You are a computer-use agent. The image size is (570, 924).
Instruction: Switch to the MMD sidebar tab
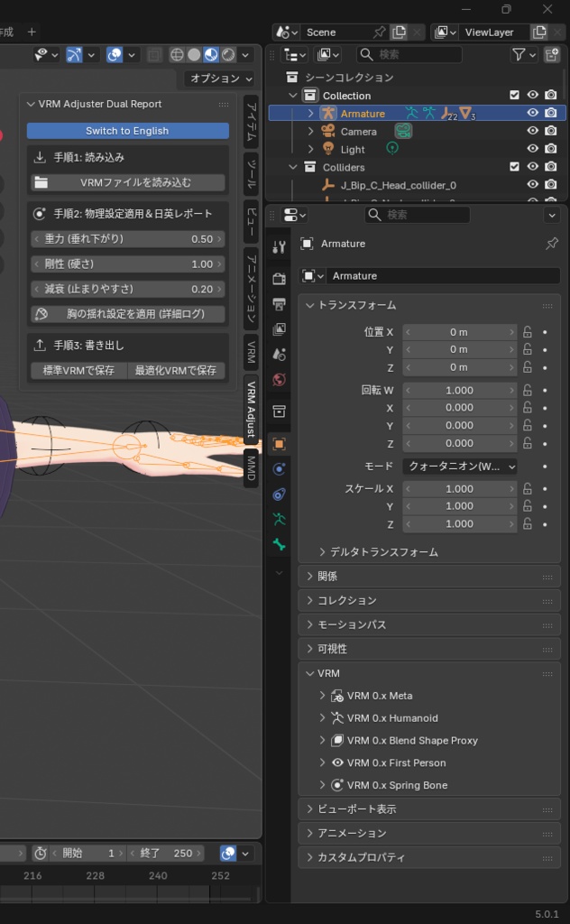tap(251, 468)
